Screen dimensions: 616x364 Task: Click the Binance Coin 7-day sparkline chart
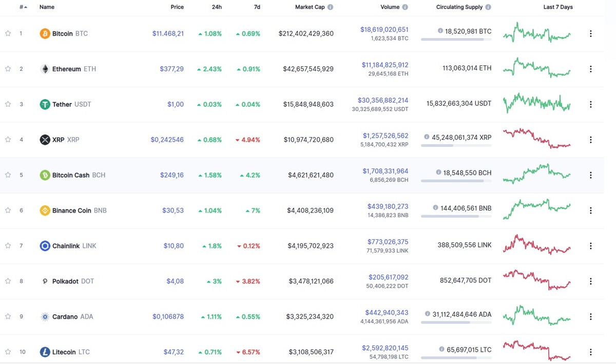click(x=536, y=208)
